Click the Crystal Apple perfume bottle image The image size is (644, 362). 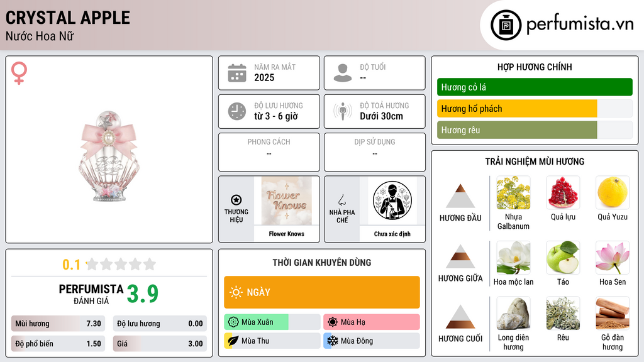(x=109, y=156)
